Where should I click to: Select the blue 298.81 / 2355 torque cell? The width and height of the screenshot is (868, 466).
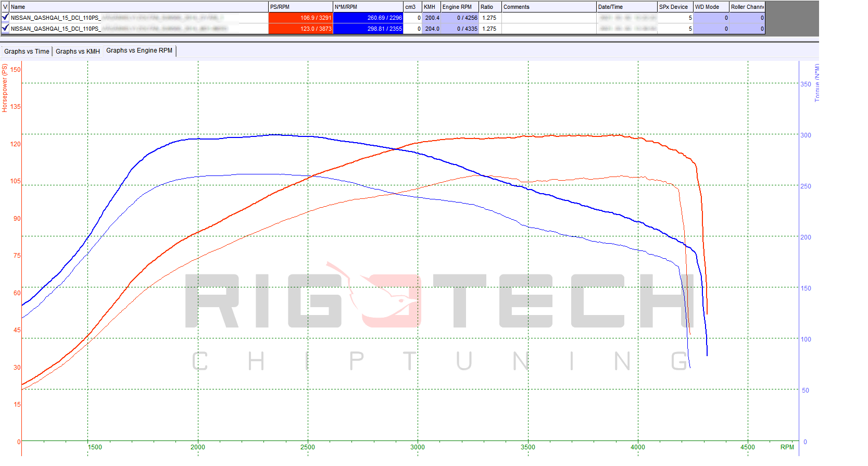click(368, 29)
